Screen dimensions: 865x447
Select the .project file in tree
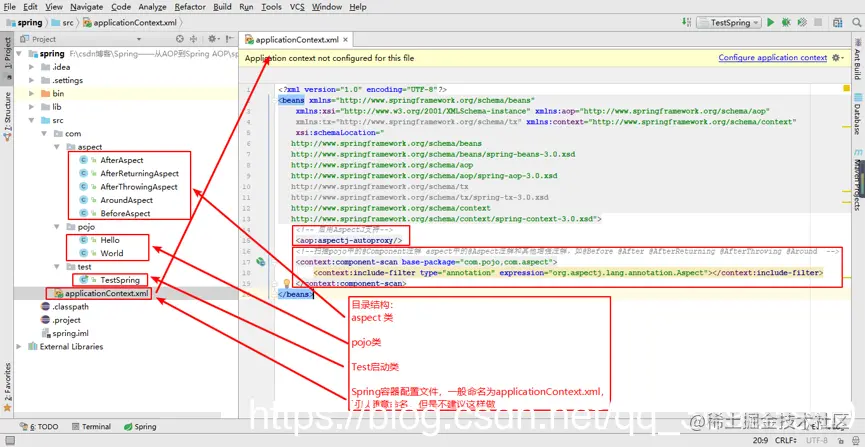[x=66, y=320]
